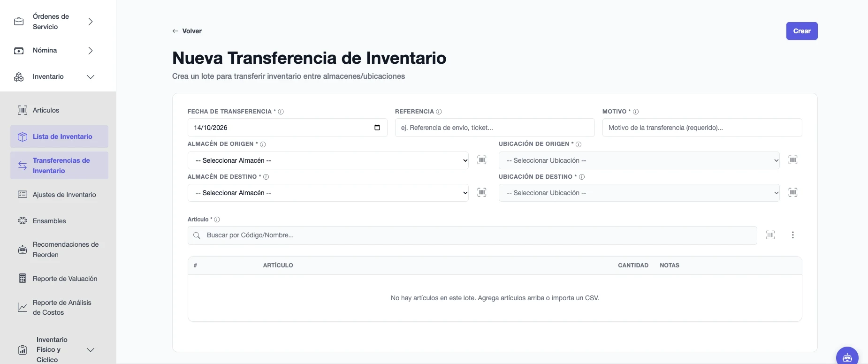
Task: Click info icon next to Ubicación de Destino
Action: pyautogui.click(x=582, y=177)
